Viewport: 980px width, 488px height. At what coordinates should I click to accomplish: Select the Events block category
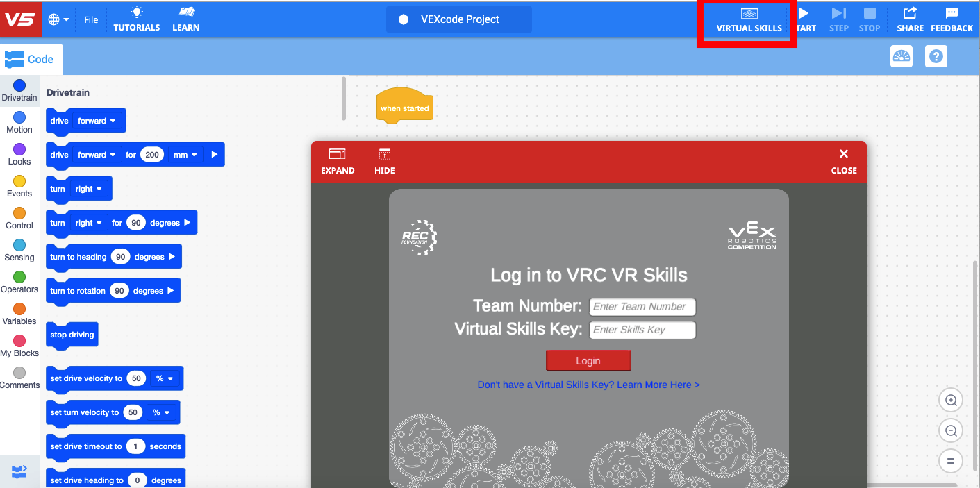19,187
